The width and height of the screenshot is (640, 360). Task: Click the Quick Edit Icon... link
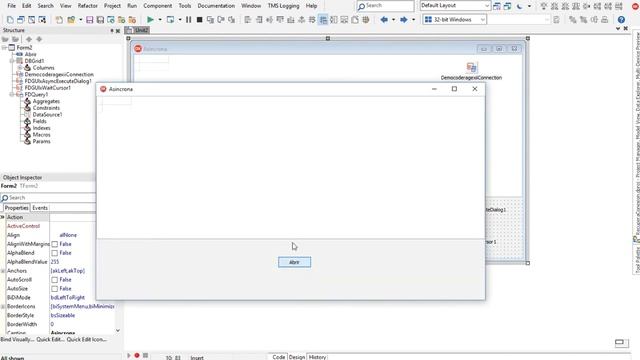(87, 340)
